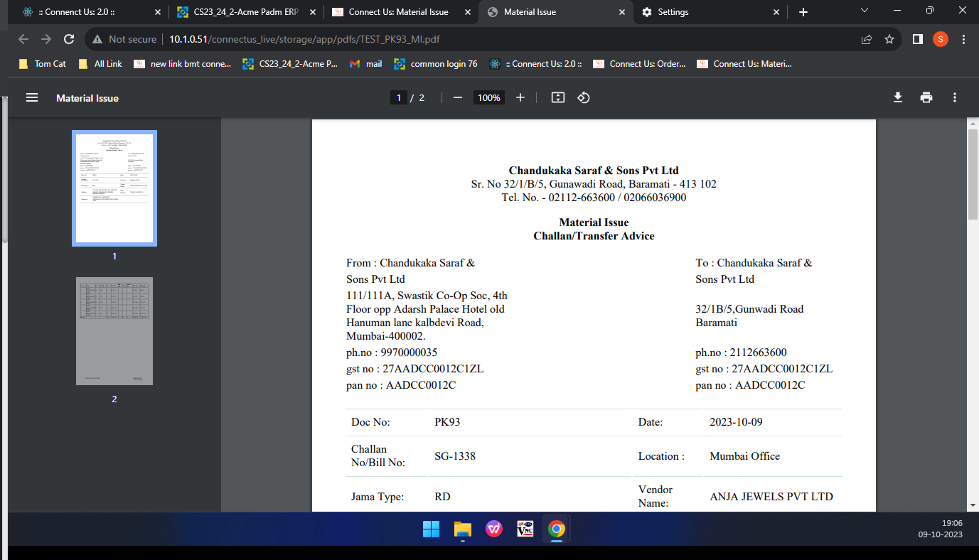Screen dimensions: 979x560
Task: Open VNC viewer from taskbar
Action: point(525,529)
